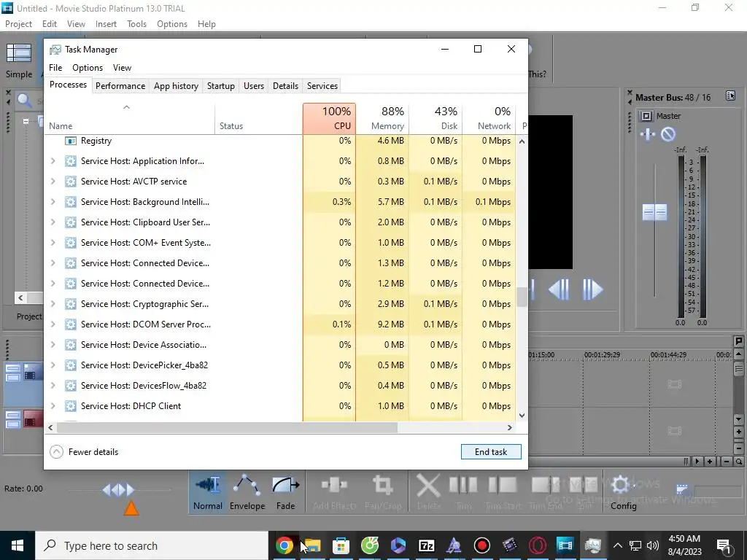Zoom in timeline track height plus
747x560 pixels.
(738, 432)
